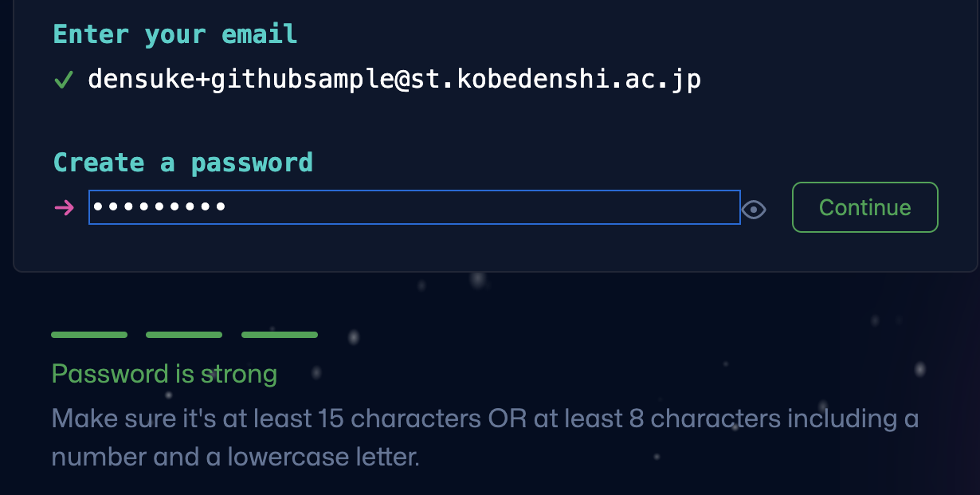Select the 'Create a password' heading

click(x=182, y=163)
